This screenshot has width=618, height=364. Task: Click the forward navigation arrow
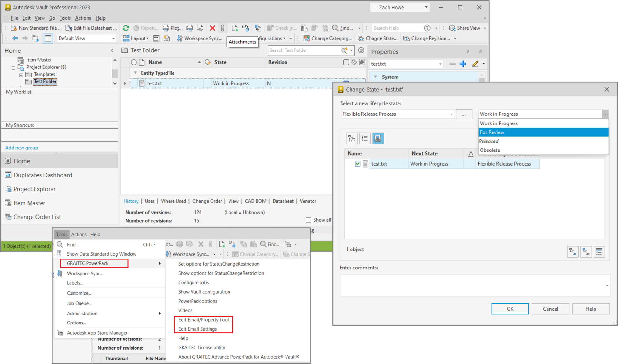pyautogui.click(x=25, y=38)
